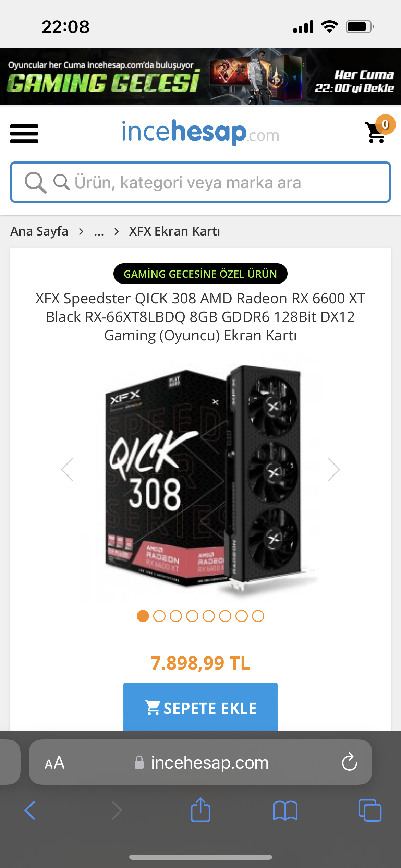This screenshot has height=868, width=401.
Task: Open the hamburger menu
Action: click(x=24, y=133)
